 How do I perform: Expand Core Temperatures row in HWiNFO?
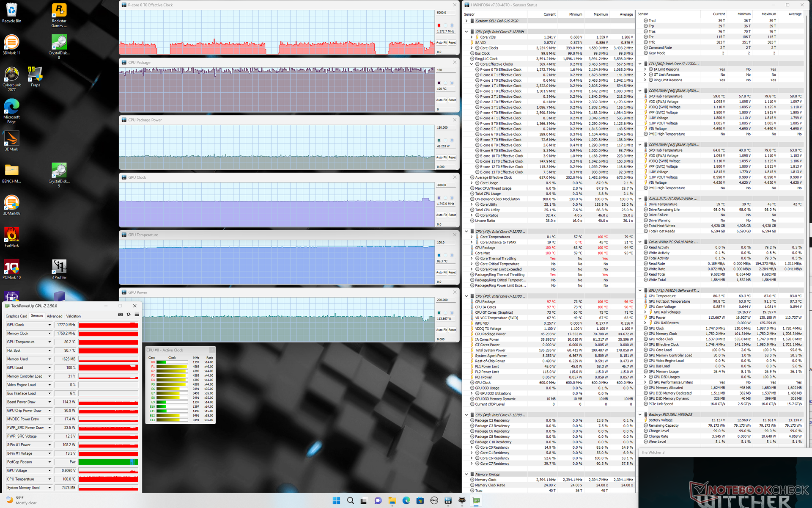472,237
